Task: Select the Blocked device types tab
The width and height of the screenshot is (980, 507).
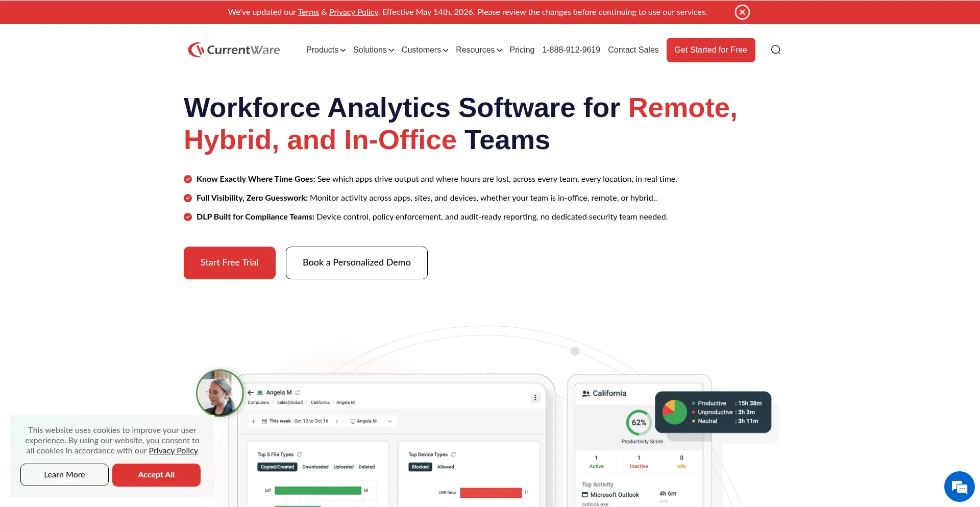Action: pyautogui.click(x=420, y=467)
